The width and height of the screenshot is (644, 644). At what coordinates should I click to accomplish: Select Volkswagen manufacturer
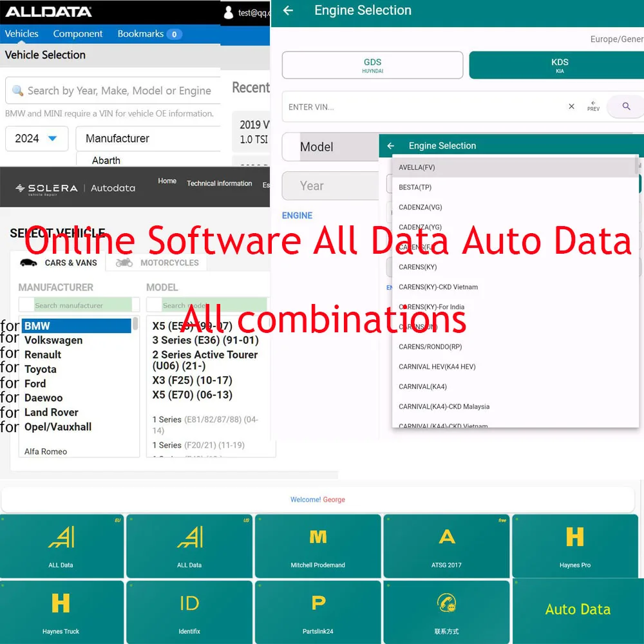click(x=53, y=340)
